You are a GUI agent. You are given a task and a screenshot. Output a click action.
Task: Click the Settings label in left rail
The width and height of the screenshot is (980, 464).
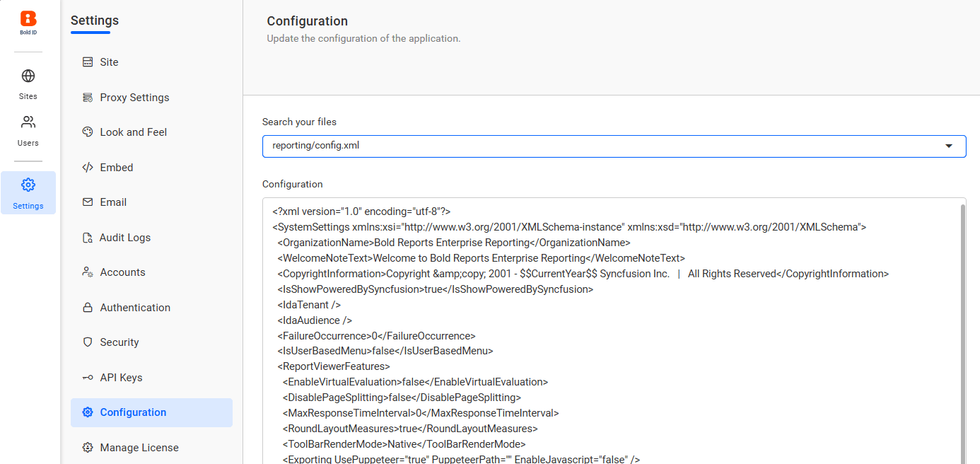28,207
